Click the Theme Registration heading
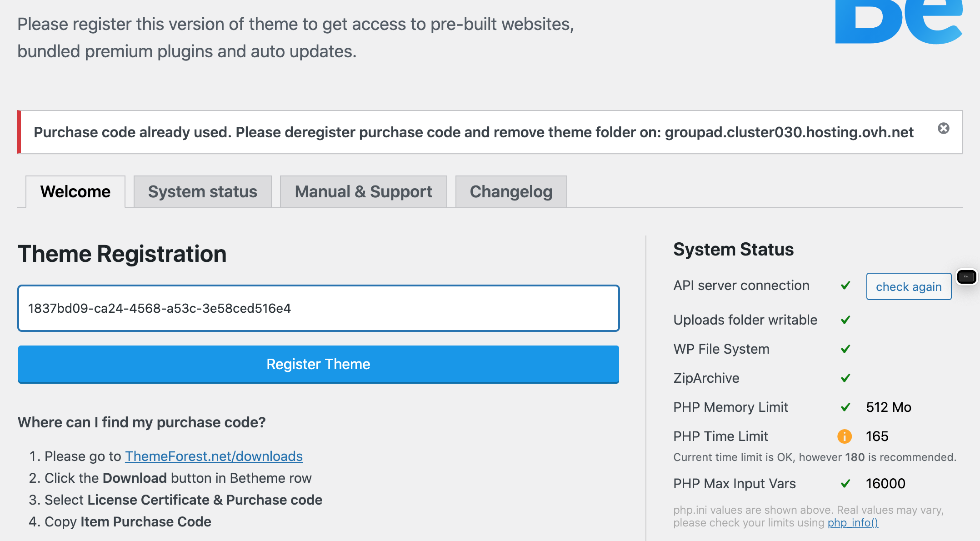 (122, 254)
